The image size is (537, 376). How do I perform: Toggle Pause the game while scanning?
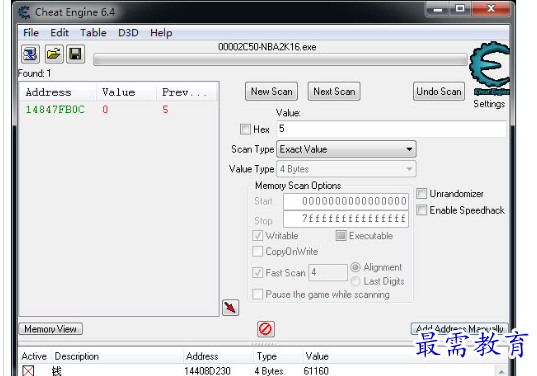(x=258, y=294)
